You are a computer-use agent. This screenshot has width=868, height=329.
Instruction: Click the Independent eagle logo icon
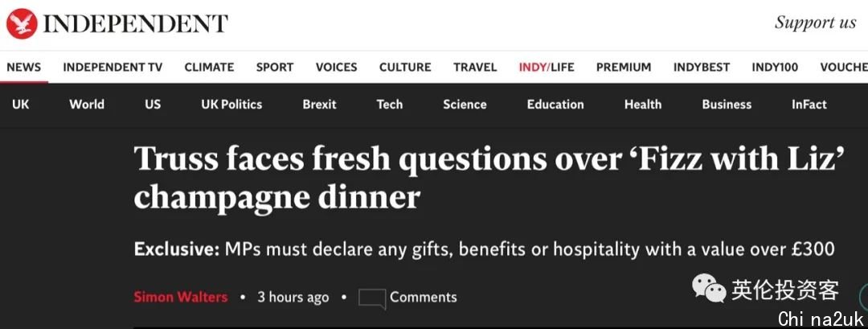click(x=22, y=23)
